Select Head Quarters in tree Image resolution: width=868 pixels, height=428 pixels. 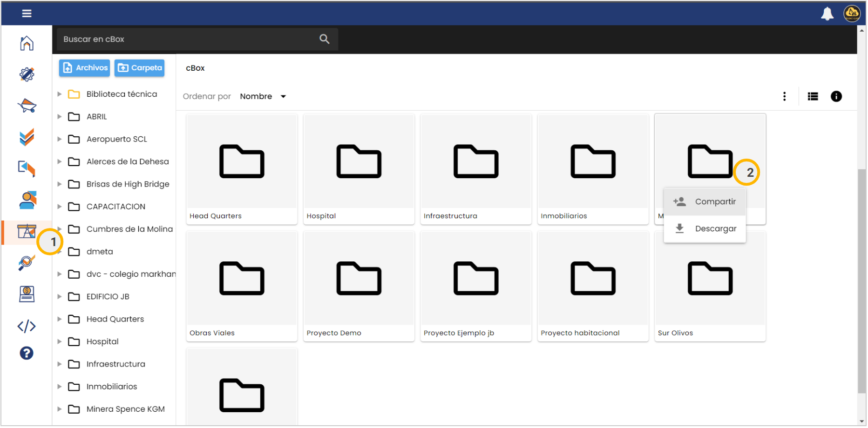pyautogui.click(x=106, y=319)
